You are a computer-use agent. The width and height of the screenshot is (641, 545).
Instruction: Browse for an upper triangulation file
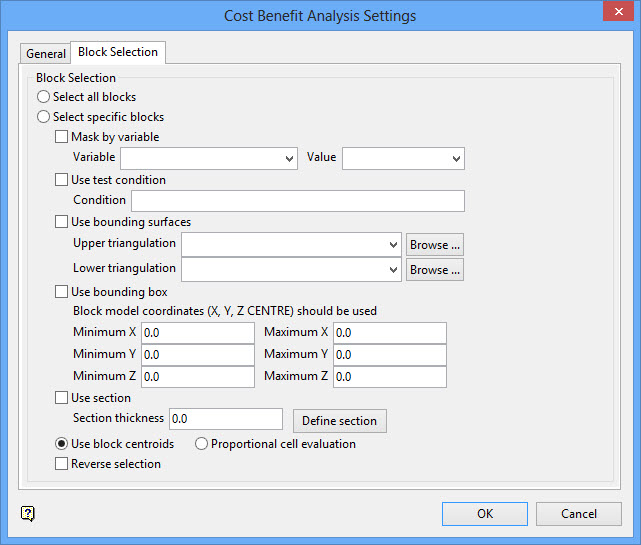(435, 245)
